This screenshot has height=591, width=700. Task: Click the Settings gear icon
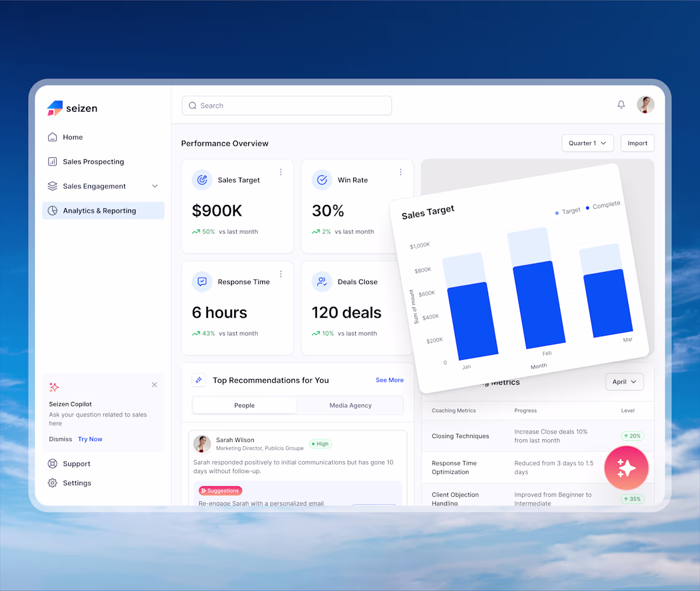(x=52, y=483)
